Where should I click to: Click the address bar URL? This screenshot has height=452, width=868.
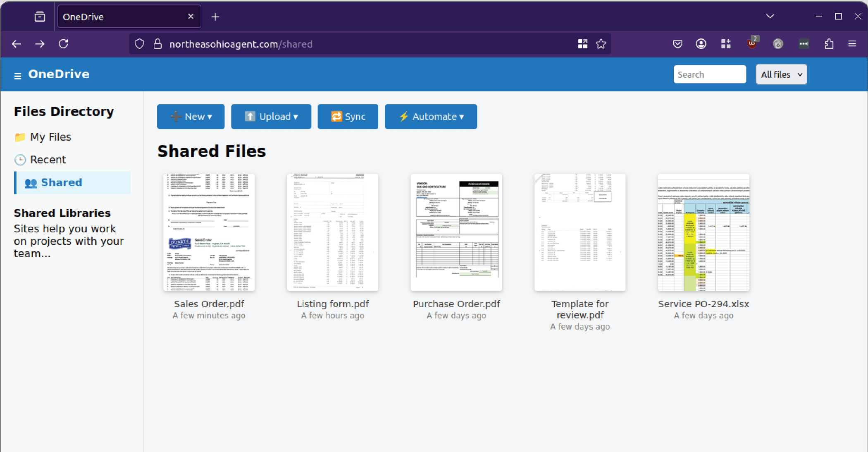click(241, 44)
